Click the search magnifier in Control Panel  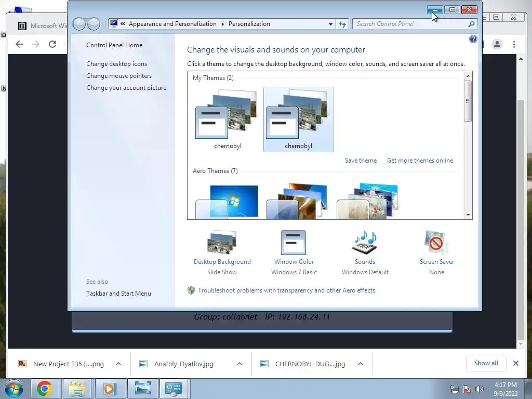click(471, 24)
